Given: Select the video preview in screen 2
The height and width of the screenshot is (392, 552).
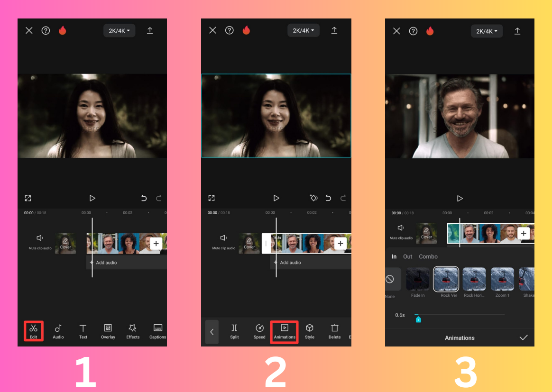Looking at the screenshot, I should [x=276, y=115].
